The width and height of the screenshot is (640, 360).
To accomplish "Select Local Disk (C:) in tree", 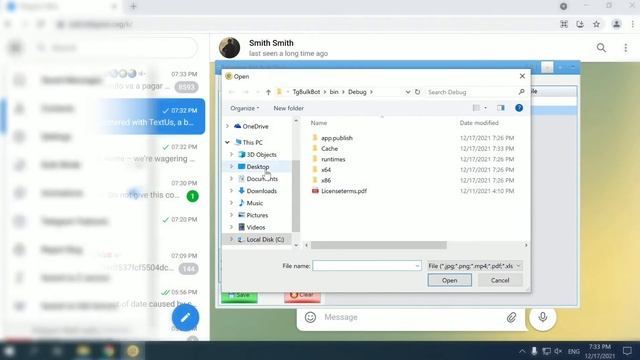I will pos(265,240).
